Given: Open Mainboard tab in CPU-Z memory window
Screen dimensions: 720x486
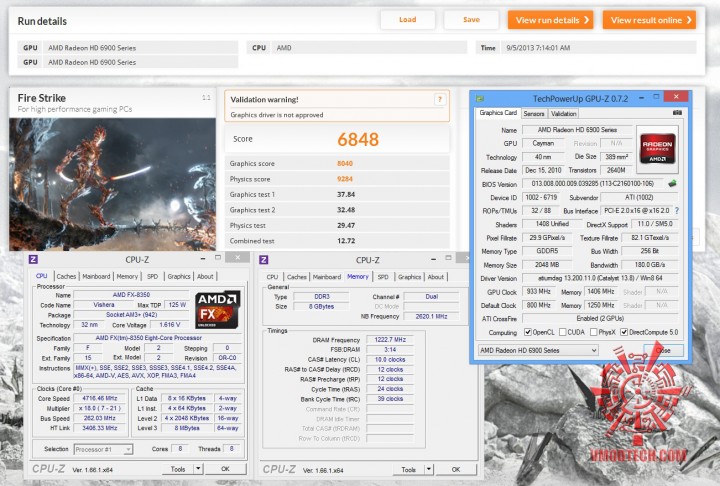Looking at the screenshot, I should pos(326,277).
